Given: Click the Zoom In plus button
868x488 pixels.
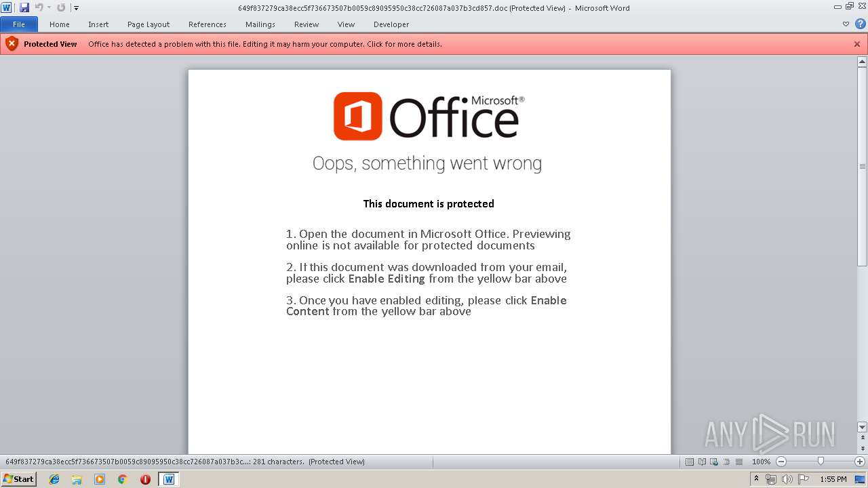Looking at the screenshot, I should [x=860, y=462].
